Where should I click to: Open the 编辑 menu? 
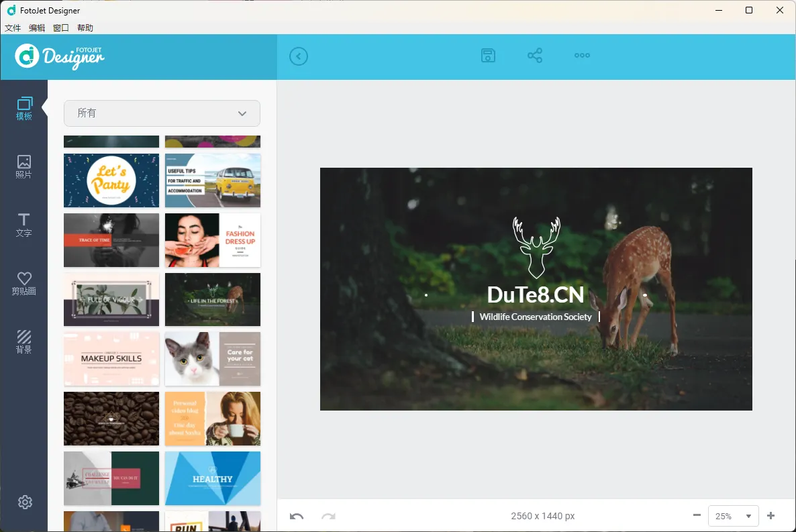click(x=37, y=28)
